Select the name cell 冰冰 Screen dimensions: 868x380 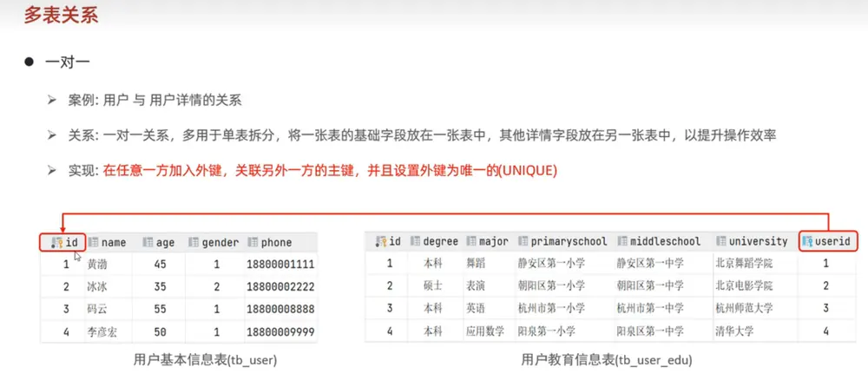[97, 287]
